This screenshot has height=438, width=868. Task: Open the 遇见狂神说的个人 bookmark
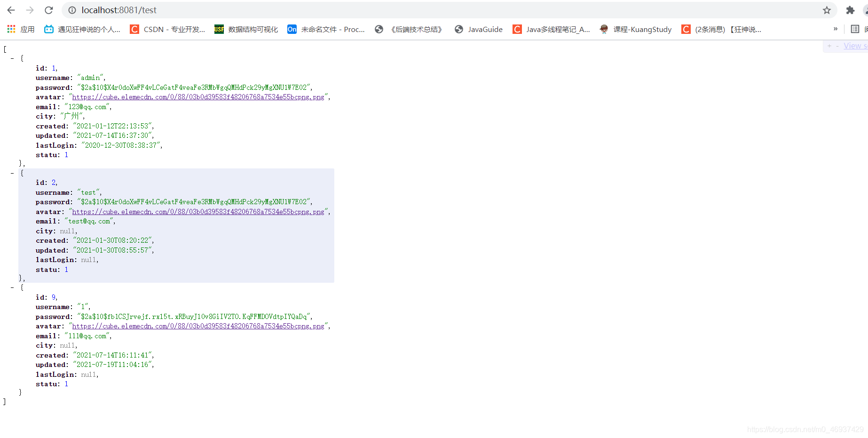pos(82,29)
